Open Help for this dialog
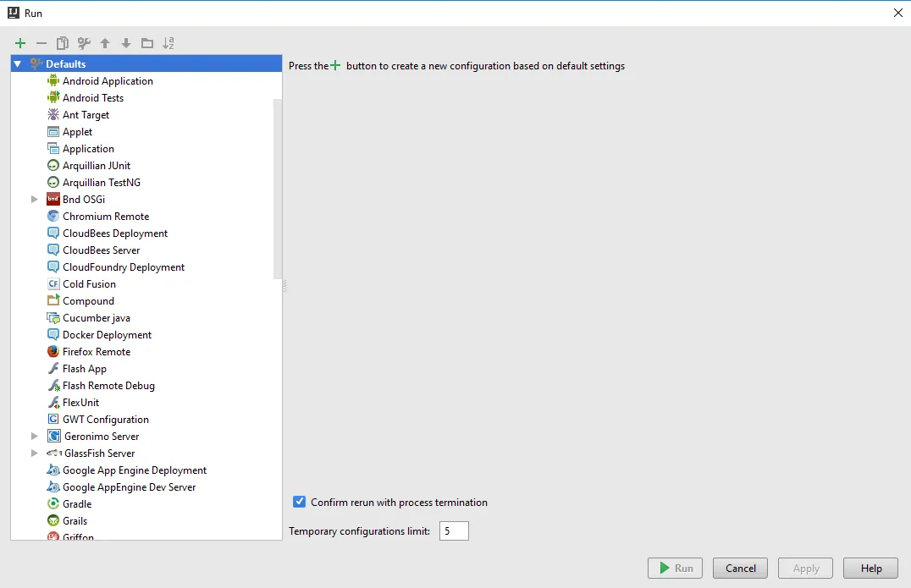The width and height of the screenshot is (911, 588). [x=871, y=569]
